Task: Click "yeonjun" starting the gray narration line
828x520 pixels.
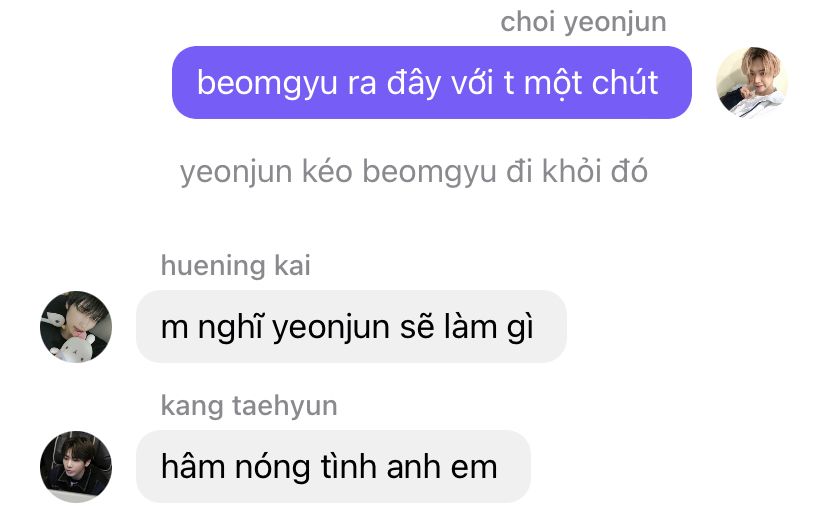Action: pyautogui.click(x=236, y=173)
